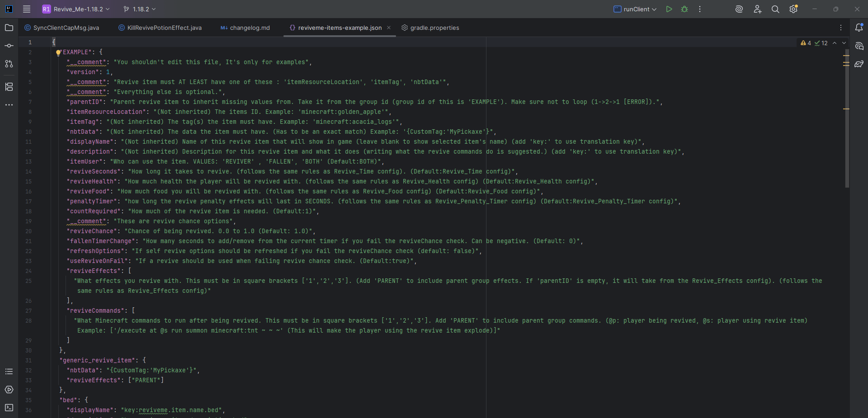The width and height of the screenshot is (868, 418).
Task: Click the Search Everywhere magnifier
Action: pos(775,9)
